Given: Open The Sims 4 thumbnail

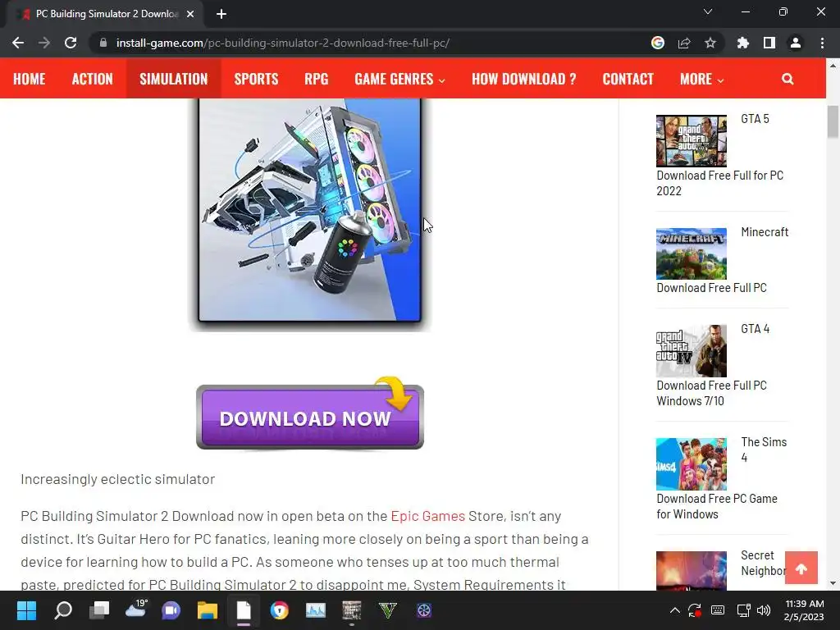Looking at the screenshot, I should pyautogui.click(x=692, y=464).
